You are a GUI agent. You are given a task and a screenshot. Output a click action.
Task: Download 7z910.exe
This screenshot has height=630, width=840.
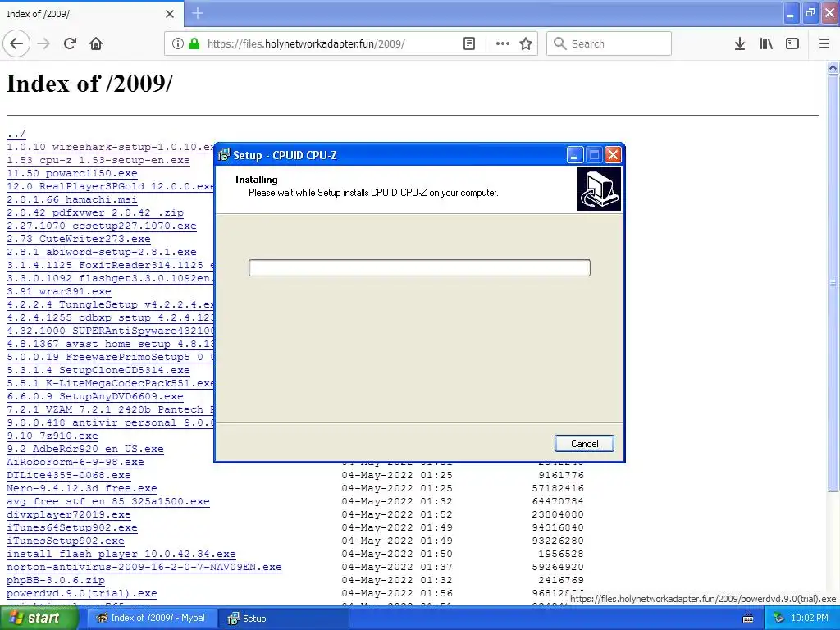(52, 436)
